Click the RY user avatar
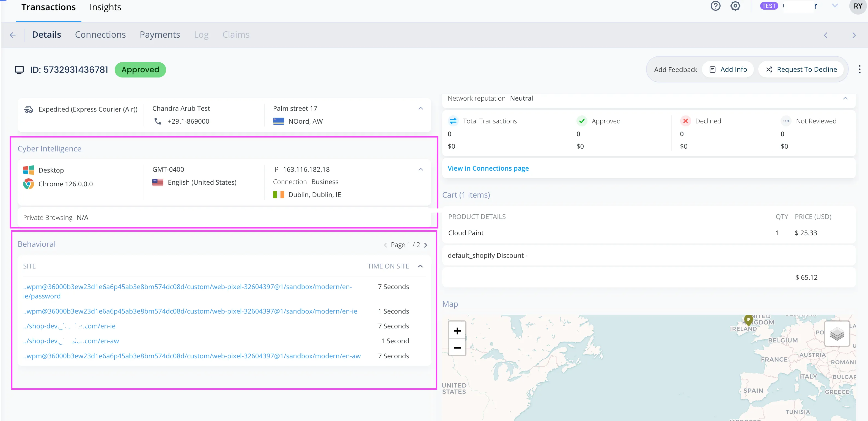 (x=858, y=6)
